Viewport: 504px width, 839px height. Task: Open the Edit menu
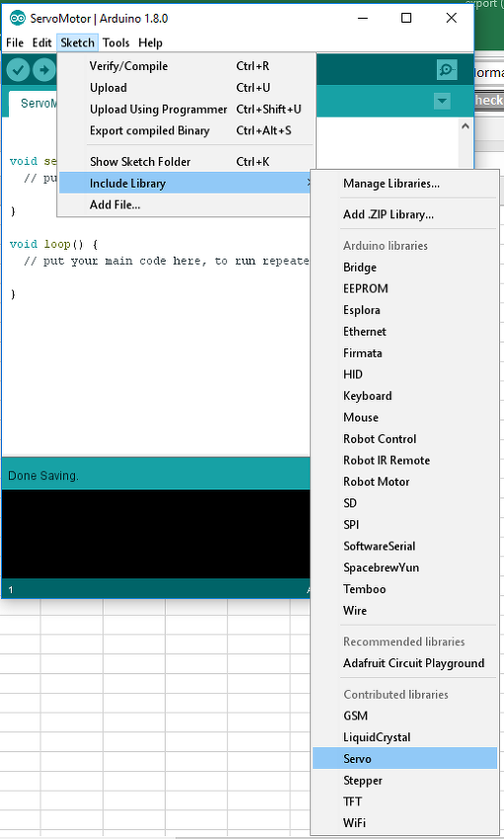click(41, 42)
